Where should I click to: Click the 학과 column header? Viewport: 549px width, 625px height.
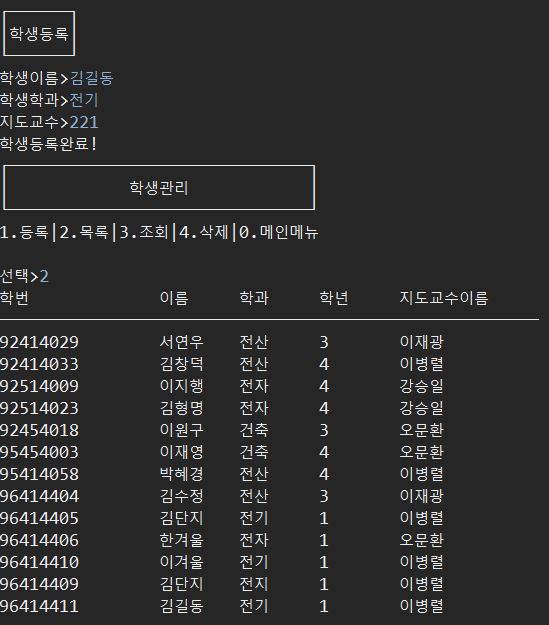point(254,298)
